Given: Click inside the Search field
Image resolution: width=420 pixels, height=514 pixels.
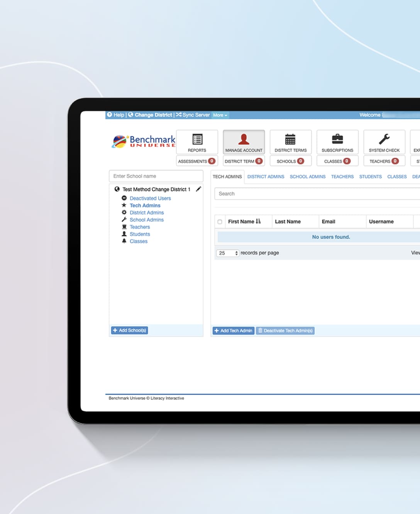Looking at the screenshot, I should (270, 194).
